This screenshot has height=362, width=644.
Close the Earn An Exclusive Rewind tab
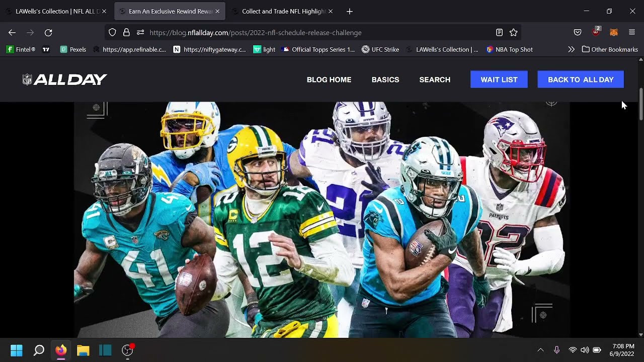(x=217, y=11)
